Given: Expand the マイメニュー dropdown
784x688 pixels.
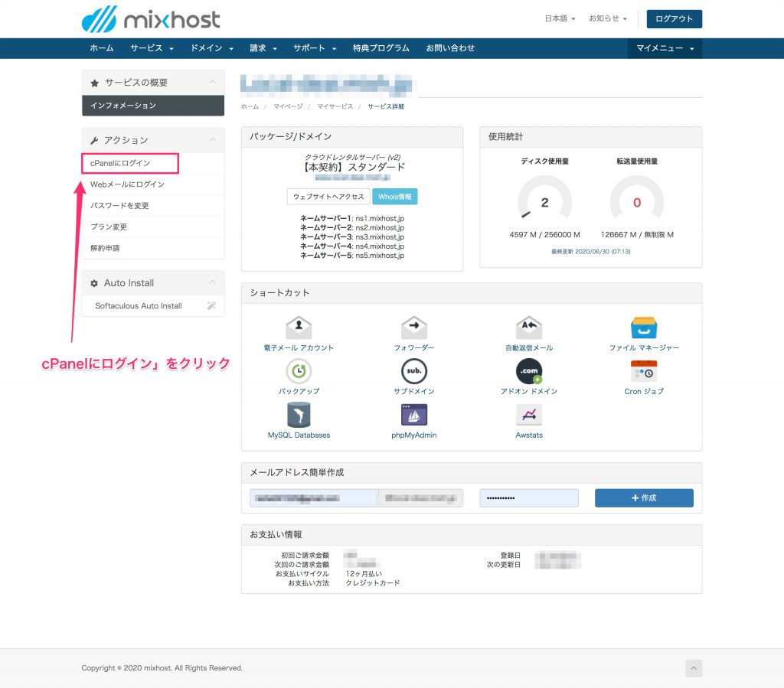Looking at the screenshot, I should [665, 48].
